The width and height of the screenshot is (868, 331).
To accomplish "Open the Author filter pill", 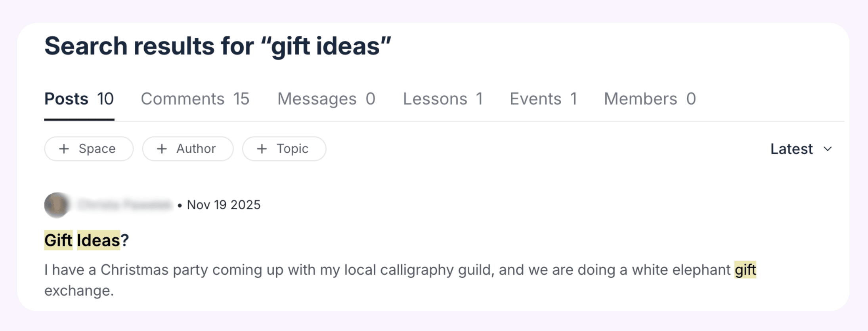I will [188, 149].
